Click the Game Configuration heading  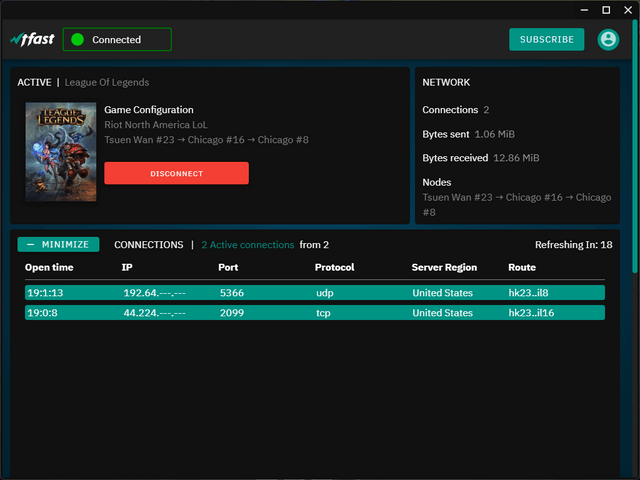[x=149, y=110]
